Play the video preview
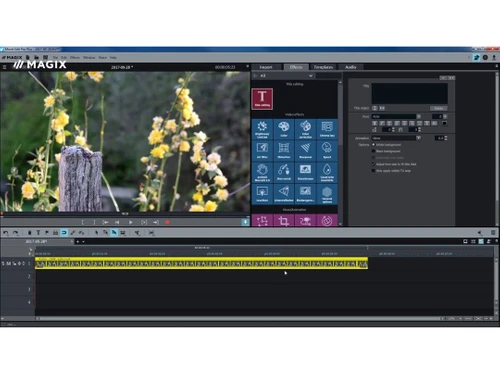The width and height of the screenshot is (500, 375). coord(130,222)
